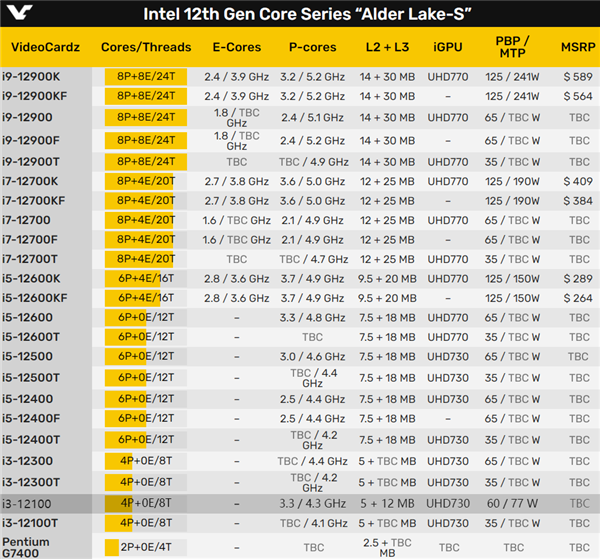This screenshot has height=559, width=600.
Task: Click the i5-12600K row name
Action: pos(31,279)
